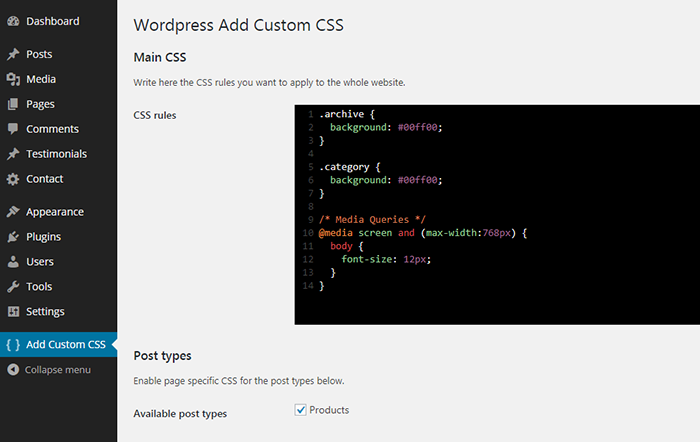Click the Dashboard gauge icon
Viewport: 700px width, 442px height.
(13, 21)
